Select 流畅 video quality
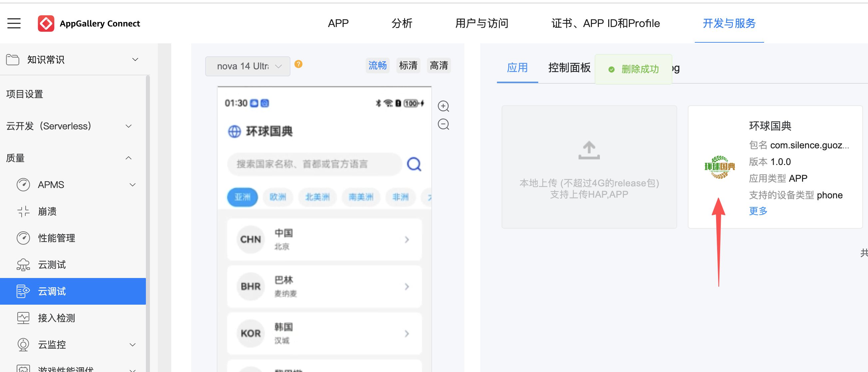The image size is (868, 372). (x=377, y=65)
